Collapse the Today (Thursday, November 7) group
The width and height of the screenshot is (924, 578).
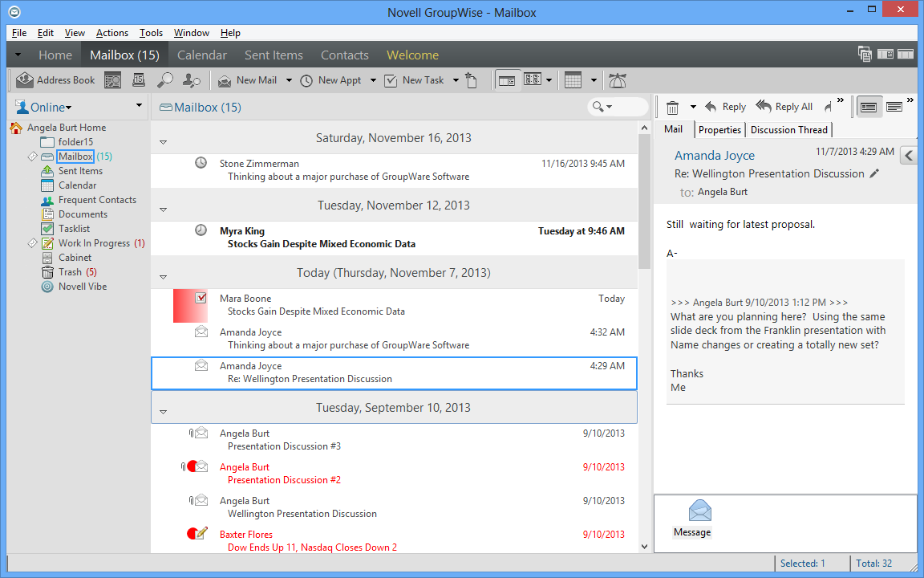tap(164, 277)
